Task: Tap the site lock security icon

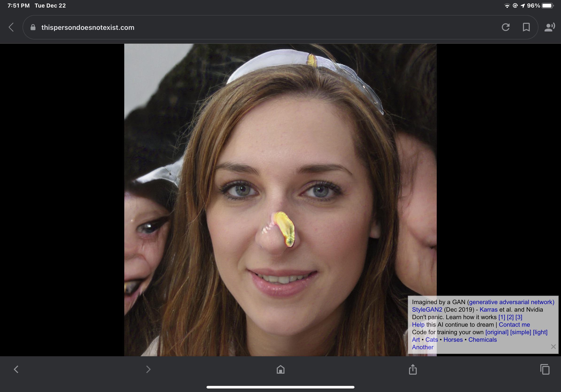Action: [x=33, y=27]
